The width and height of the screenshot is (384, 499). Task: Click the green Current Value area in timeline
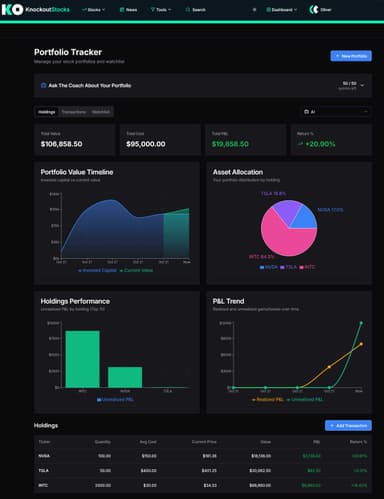pyautogui.click(x=176, y=235)
